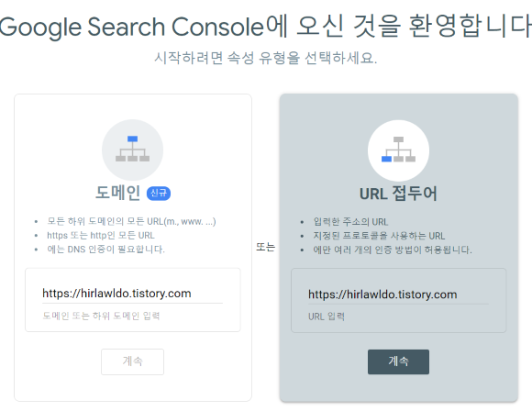Click the greyed 계속 button under 도메인
This screenshot has height=411, width=532.
click(x=132, y=361)
